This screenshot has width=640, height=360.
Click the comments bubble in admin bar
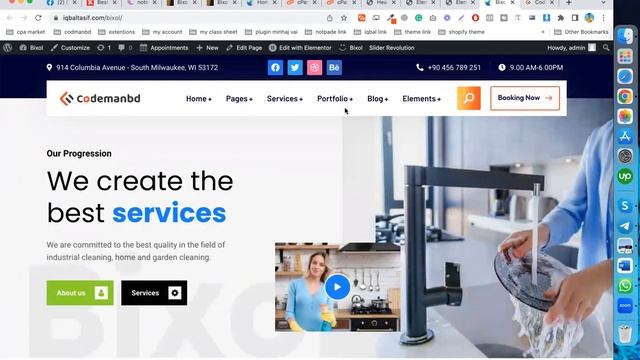(x=125, y=48)
